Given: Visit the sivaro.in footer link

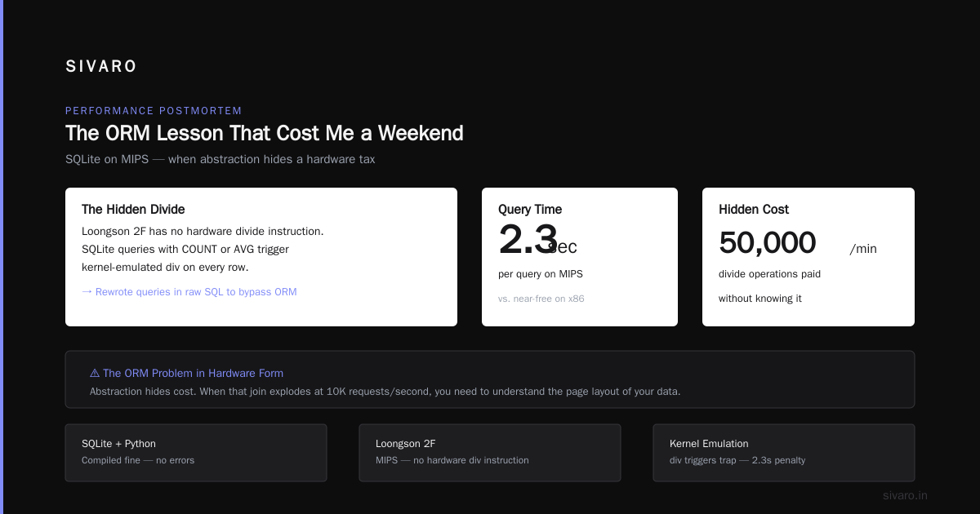Looking at the screenshot, I should [906, 495].
